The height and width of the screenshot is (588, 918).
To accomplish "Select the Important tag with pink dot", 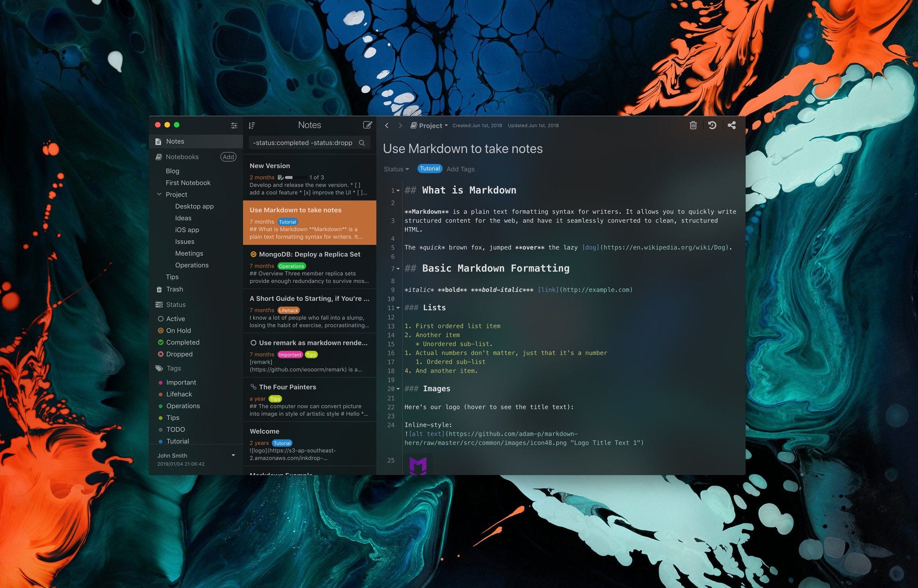I will tap(181, 382).
